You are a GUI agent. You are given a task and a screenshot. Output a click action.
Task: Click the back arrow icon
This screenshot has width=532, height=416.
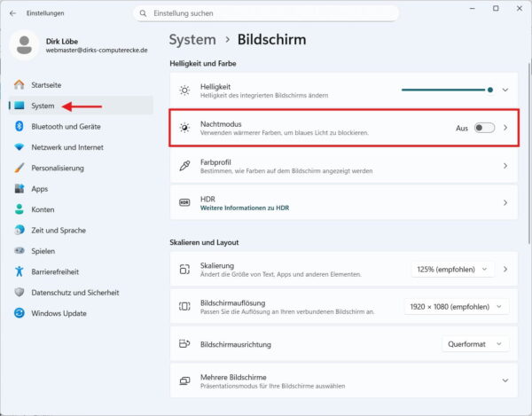click(x=13, y=13)
